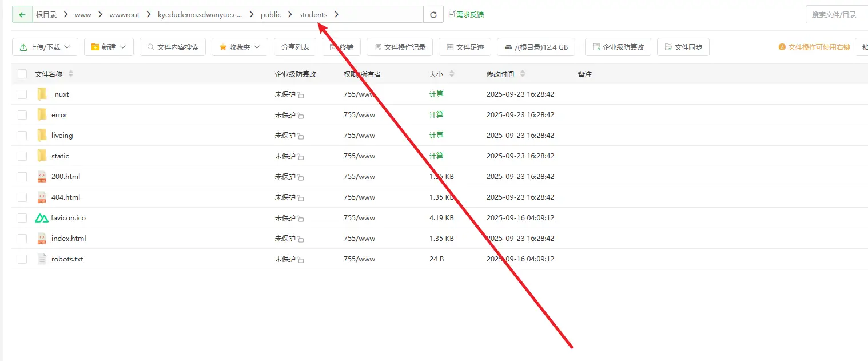This screenshot has height=361, width=868.
Task: Sort by 文件名称 column arrows
Action: pyautogui.click(x=71, y=74)
